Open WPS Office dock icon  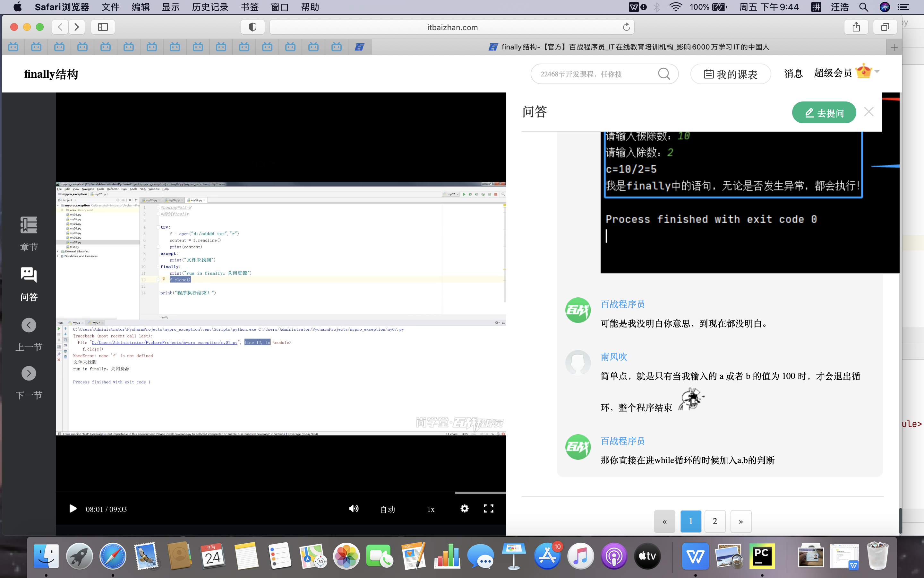(x=695, y=556)
